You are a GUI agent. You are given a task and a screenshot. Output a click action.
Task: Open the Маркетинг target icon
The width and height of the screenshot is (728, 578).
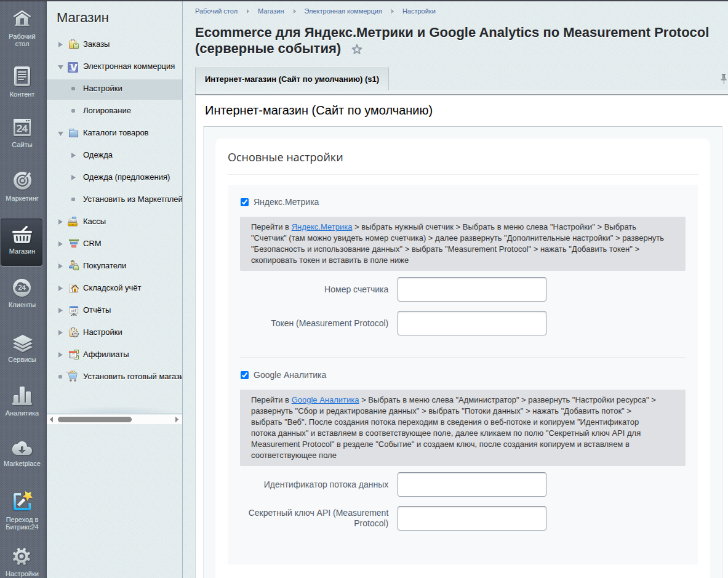[22, 180]
